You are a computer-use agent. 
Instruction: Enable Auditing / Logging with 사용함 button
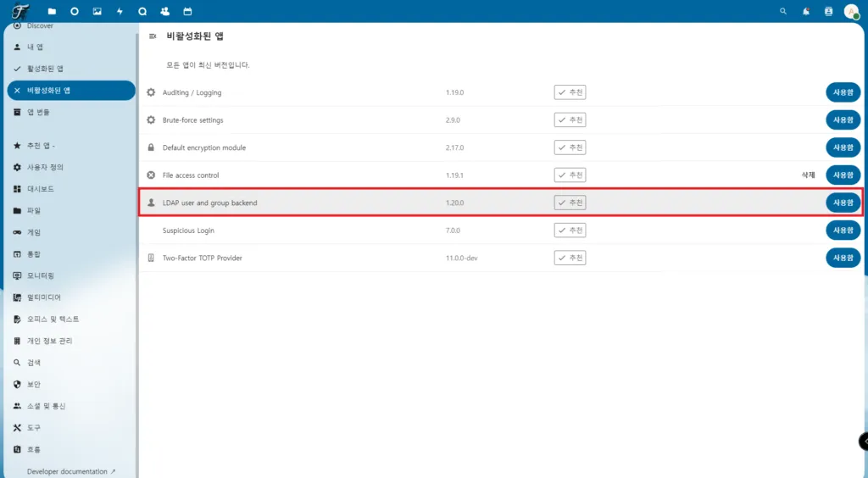point(843,92)
